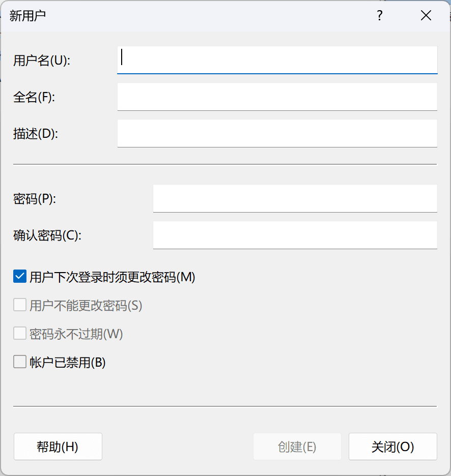Select the 描述 input field
The height and width of the screenshot is (476, 451).
[277, 133]
